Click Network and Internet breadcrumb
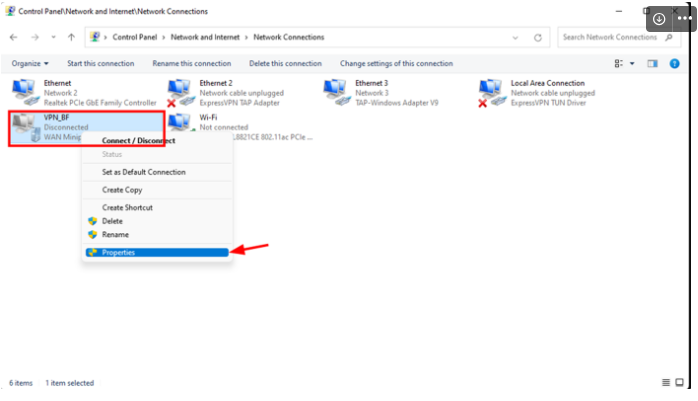The height and width of the screenshot is (401, 698). 206,37
